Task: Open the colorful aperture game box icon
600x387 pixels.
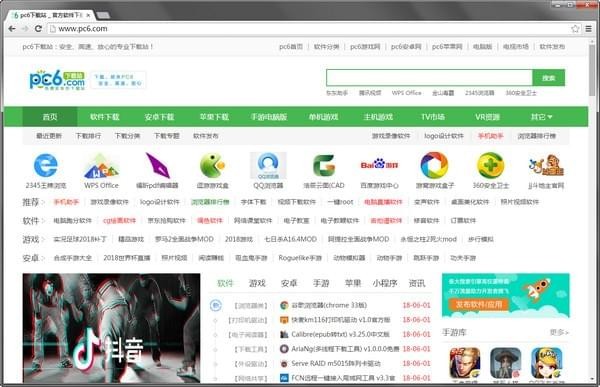Action: pos(435,165)
